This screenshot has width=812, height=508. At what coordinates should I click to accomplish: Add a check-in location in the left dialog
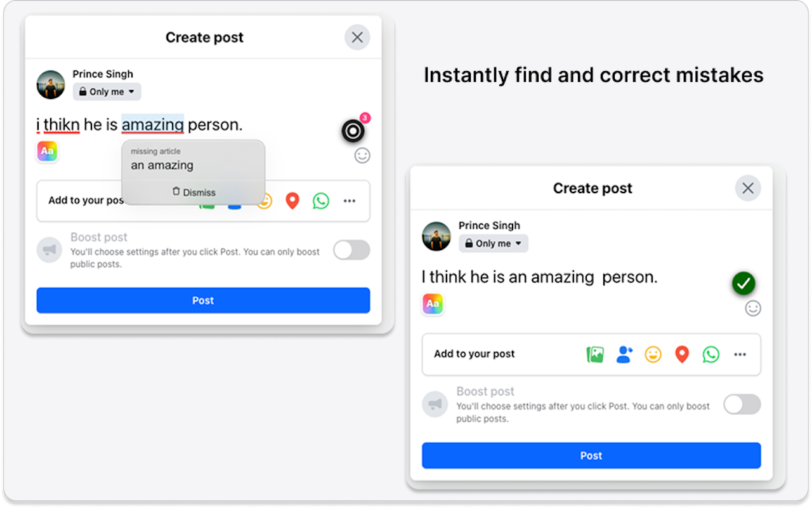point(292,201)
